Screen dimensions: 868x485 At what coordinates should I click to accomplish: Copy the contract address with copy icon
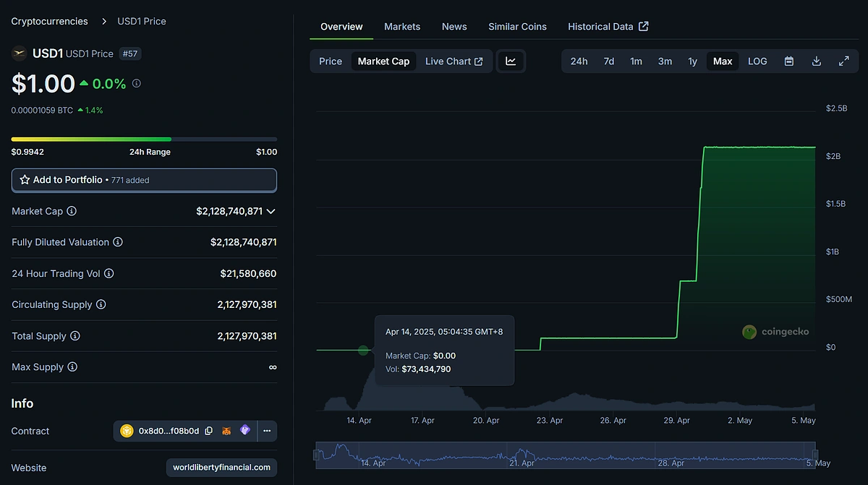tap(209, 431)
